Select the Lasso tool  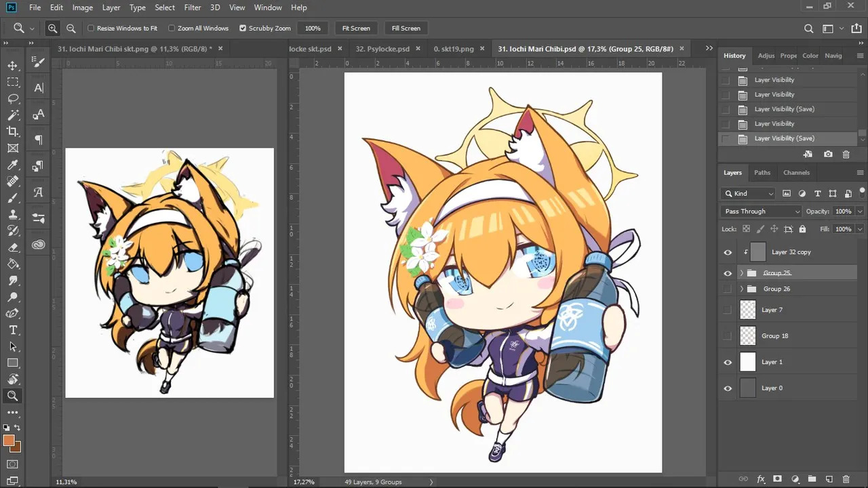click(x=13, y=98)
